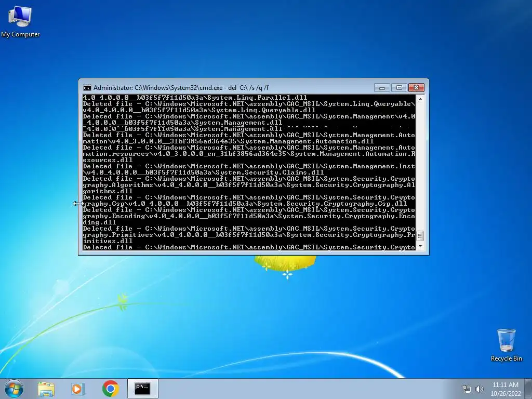Click the 'gorithms.dll' console line
The image size is (532, 399).
click(x=108, y=191)
